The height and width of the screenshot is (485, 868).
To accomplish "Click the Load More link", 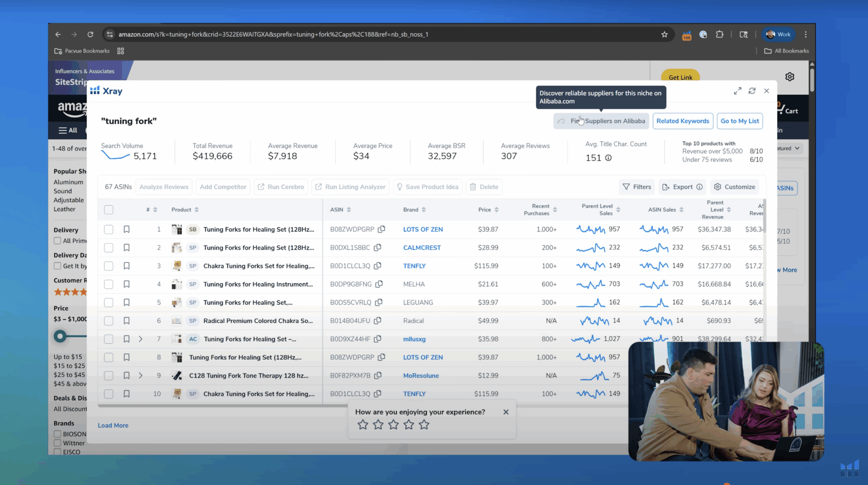I will tap(113, 425).
